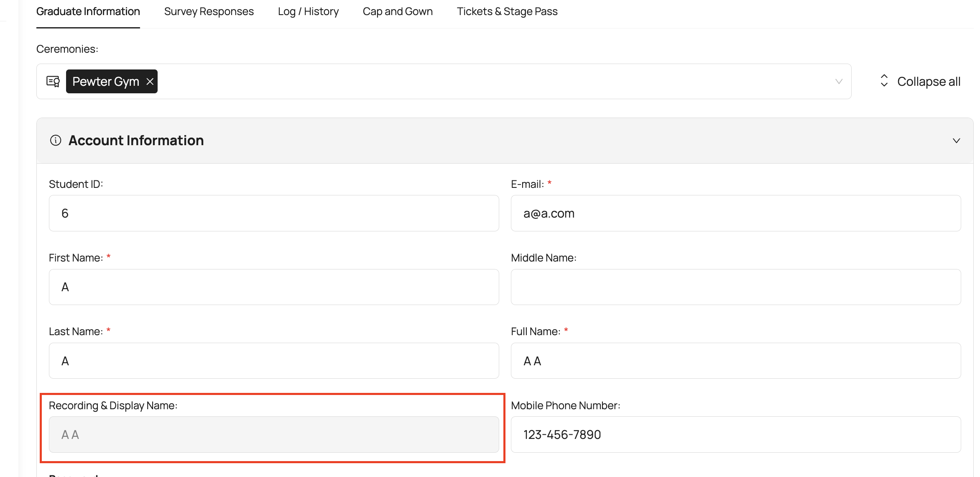Click the Collapse all button

coord(928,82)
